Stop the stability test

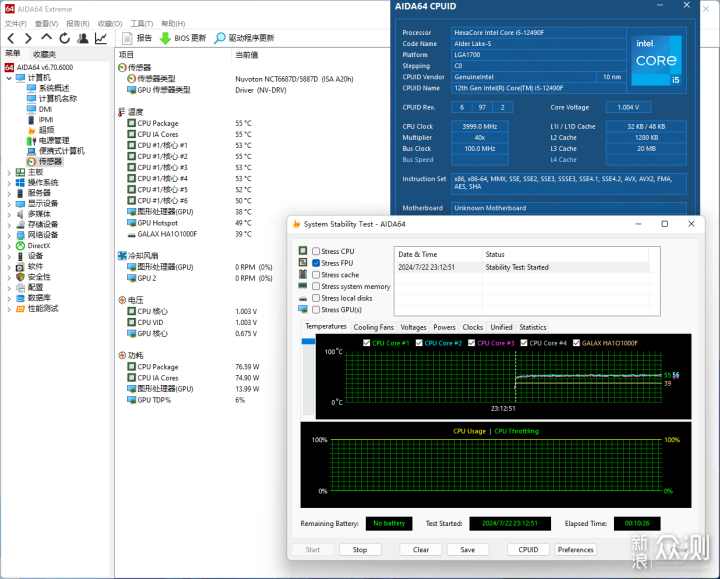360,550
